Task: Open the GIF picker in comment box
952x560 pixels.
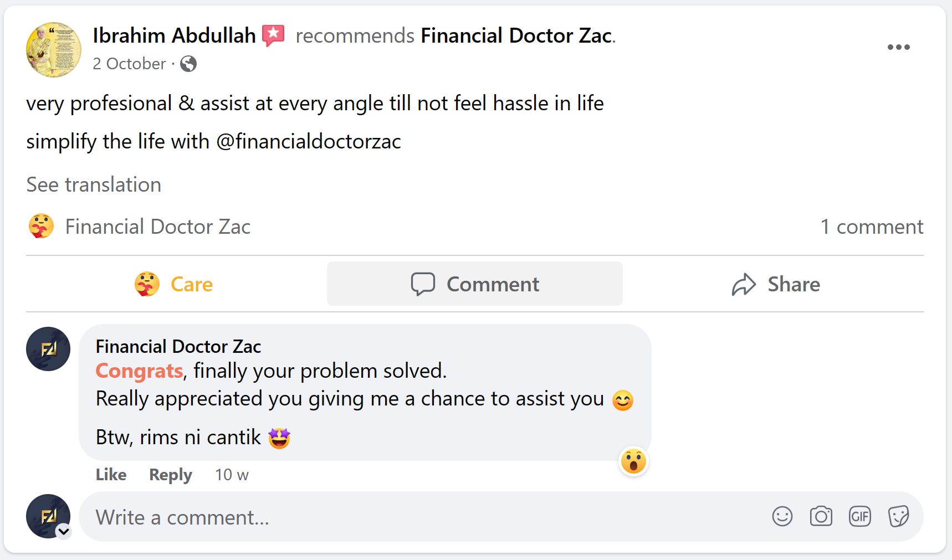Action: (x=859, y=516)
